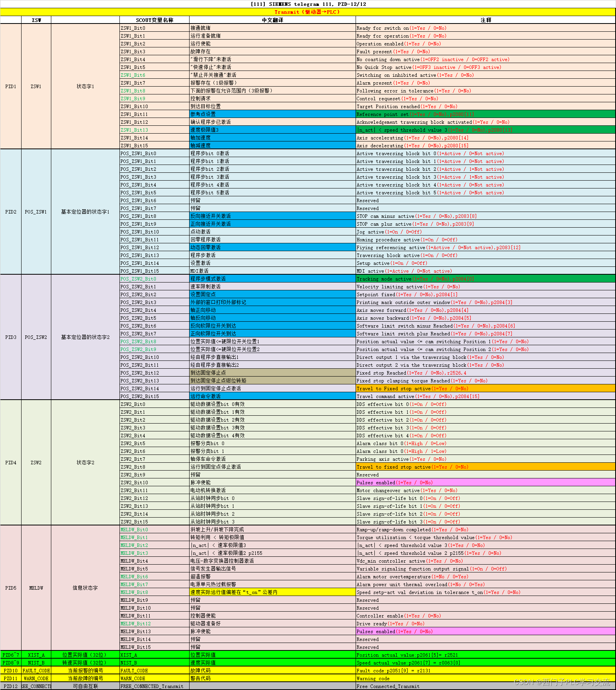Select the 警告代码 cell

[273, 678]
